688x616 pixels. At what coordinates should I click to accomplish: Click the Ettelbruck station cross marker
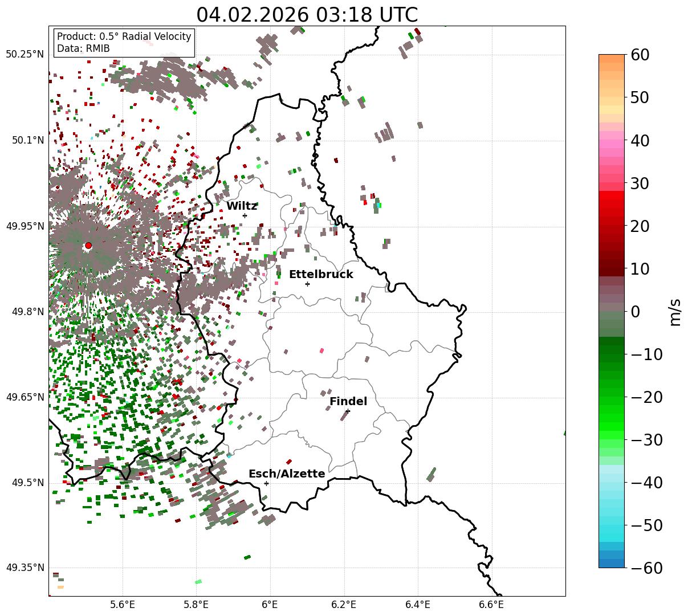(x=307, y=284)
